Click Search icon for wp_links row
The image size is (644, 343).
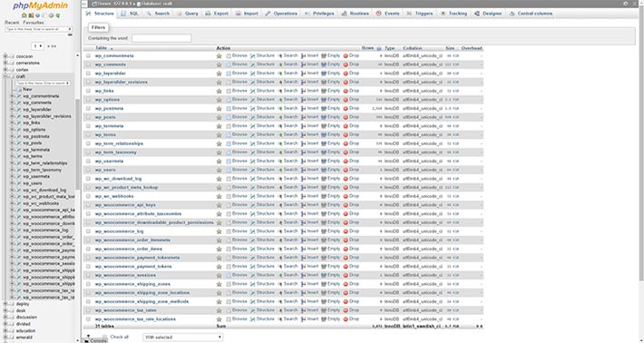click(280, 91)
